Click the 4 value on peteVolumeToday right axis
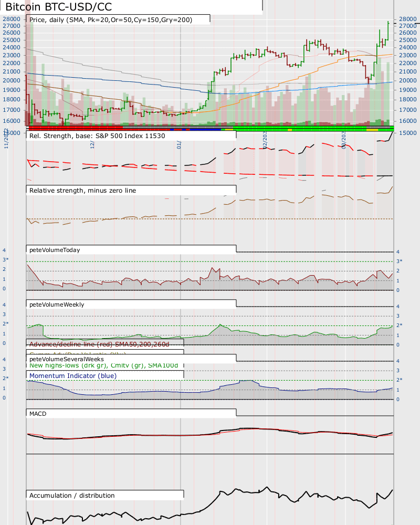The height and width of the screenshot is (525, 420). point(398,252)
